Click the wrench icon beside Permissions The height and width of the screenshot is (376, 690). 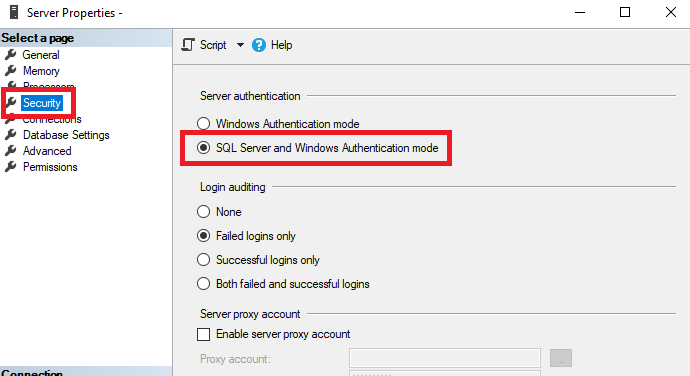click(11, 167)
